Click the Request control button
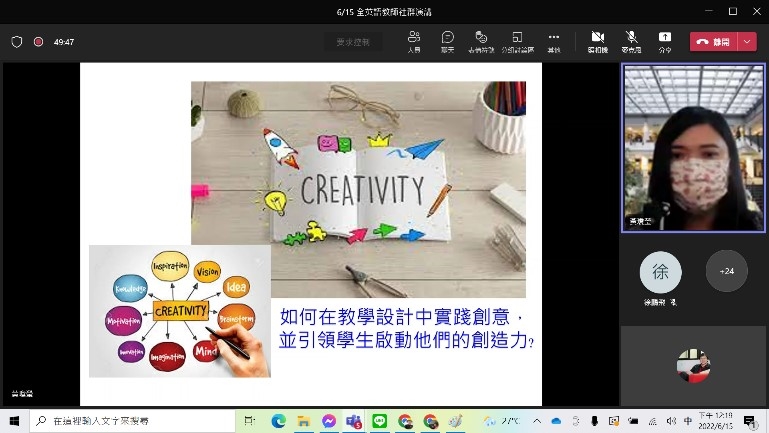This screenshot has height=433, width=769. (x=353, y=42)
